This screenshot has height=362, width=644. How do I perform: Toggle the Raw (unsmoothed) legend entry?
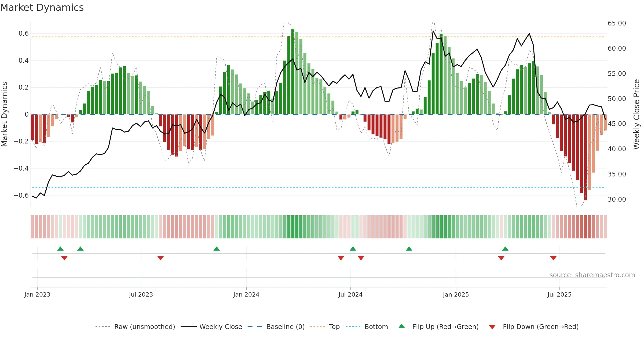(145, 327)
